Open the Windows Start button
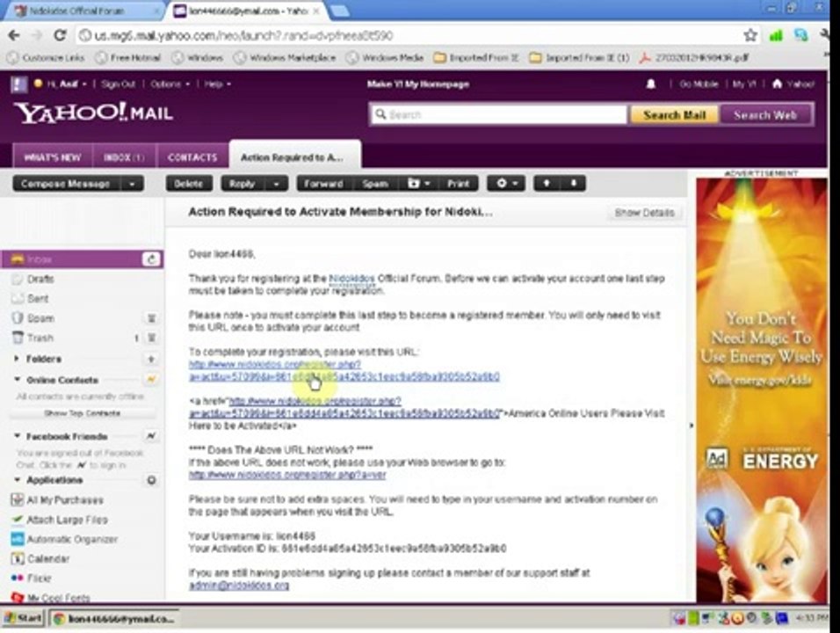The image size is (840, 633). tap(23, 619)
